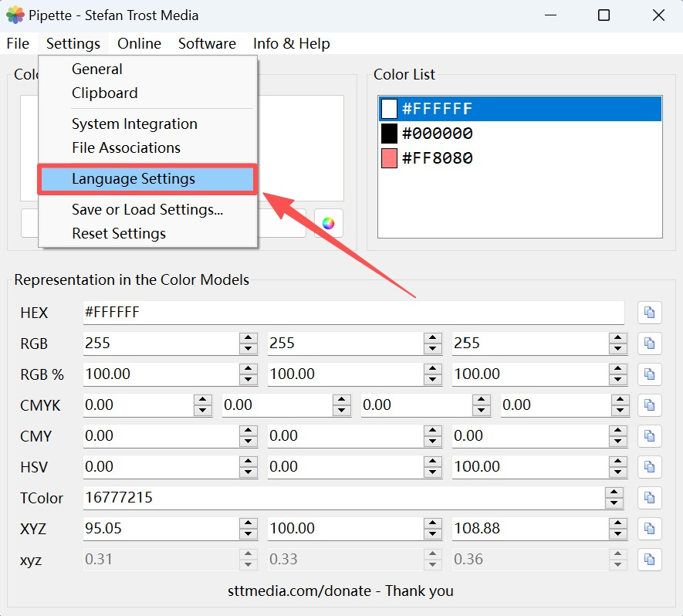Screen dimensions: 683x616
Task: Copy the TColor value
Action: (649, 498)
